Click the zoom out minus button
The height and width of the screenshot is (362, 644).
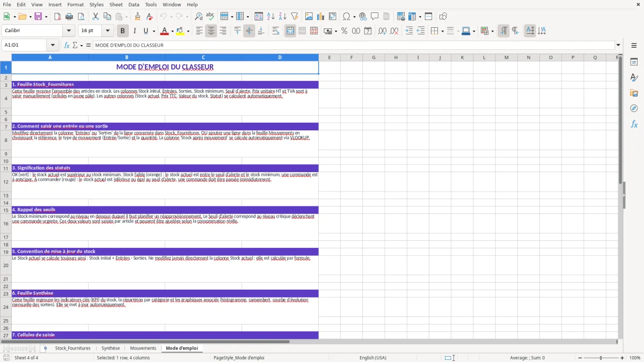click(x=580, y=358)
